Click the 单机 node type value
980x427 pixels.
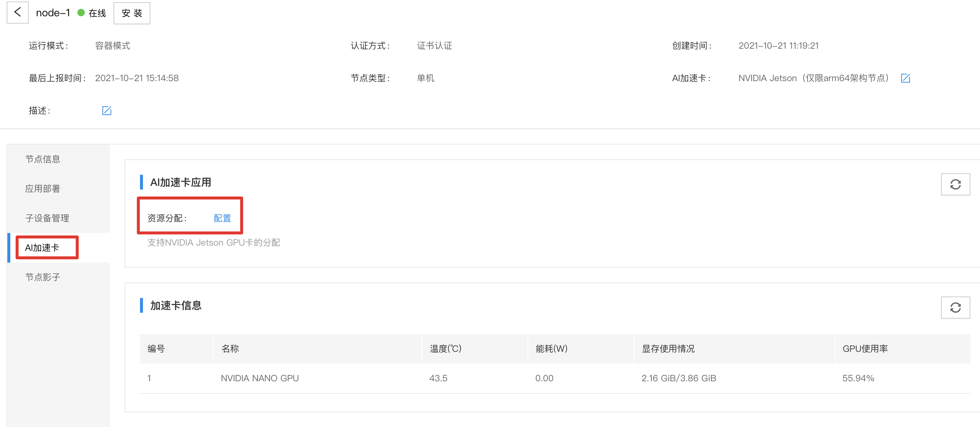(x=426, y=78)
